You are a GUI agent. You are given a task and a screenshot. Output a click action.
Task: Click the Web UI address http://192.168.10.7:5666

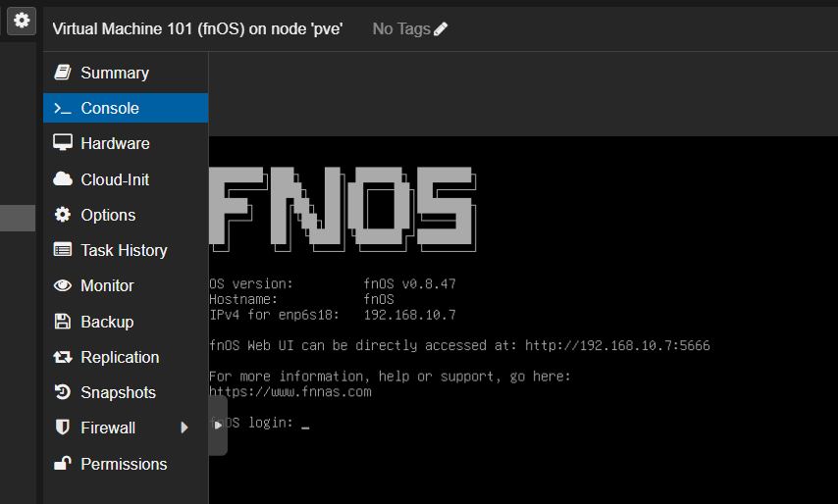[x=617, y=345]
